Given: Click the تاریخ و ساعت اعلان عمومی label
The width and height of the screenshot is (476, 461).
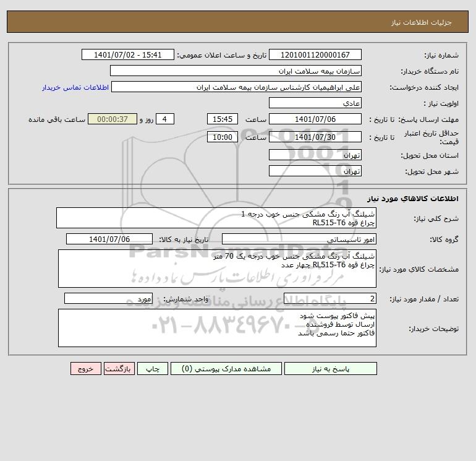Looking at the screenshot, I should [222, 55].
